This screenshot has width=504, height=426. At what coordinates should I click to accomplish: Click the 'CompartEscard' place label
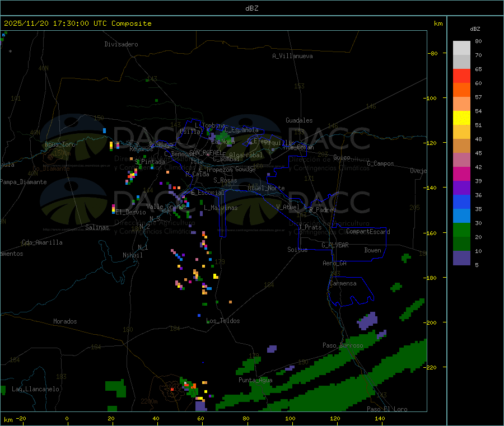click(x=368, y=232)
